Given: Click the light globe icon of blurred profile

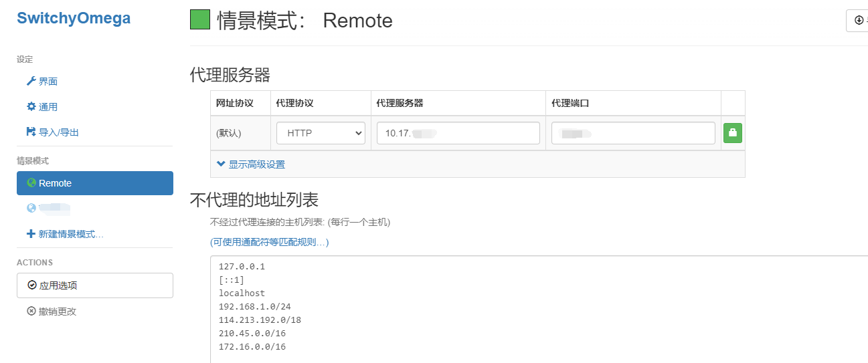Looking at the screenshot, I should pyautogui.click(x=31, y=209).
